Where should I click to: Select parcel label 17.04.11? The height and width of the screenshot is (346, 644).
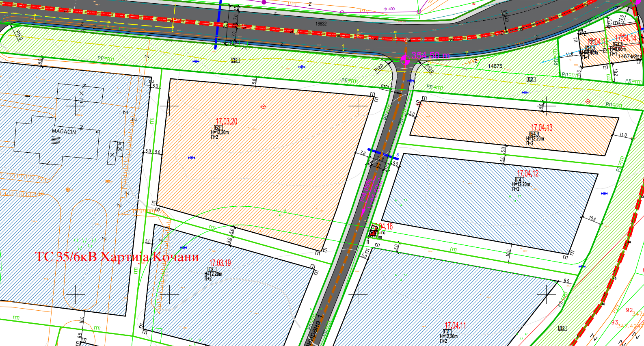tap(455, 325)
